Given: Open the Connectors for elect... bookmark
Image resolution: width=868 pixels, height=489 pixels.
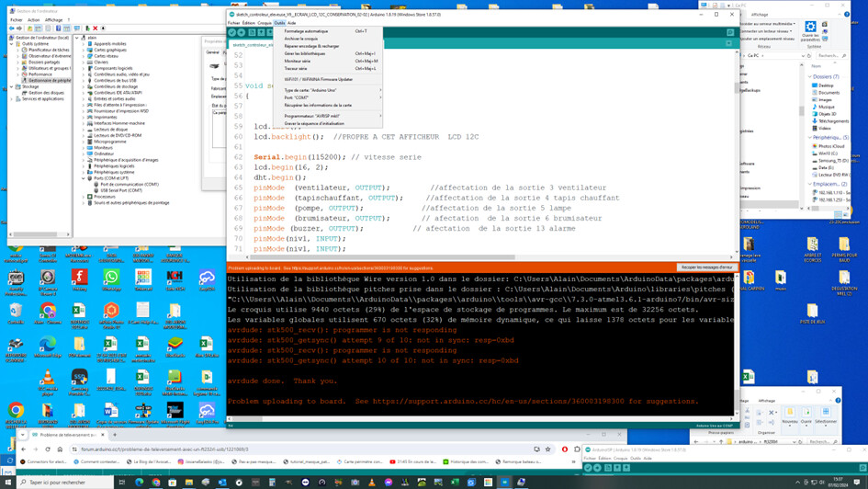Looking at the screenshot, I should tap(44, 461).
